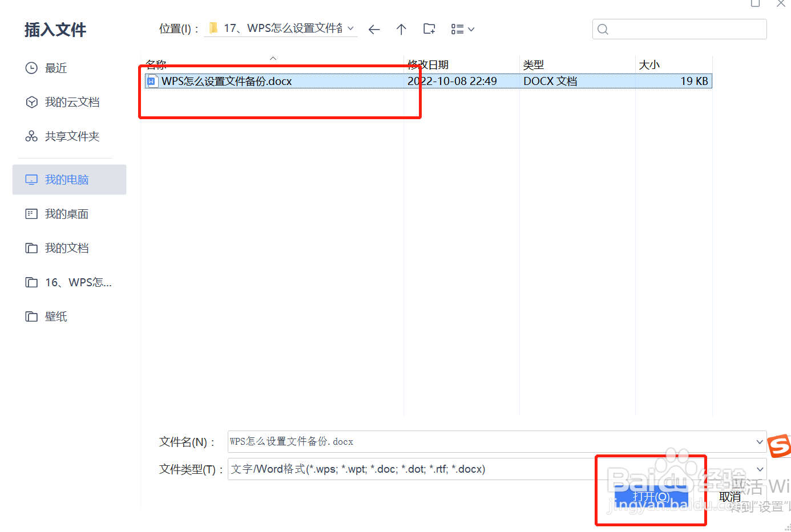This screenshot has width=791, height=532.
Task: Open 共享文件夹 in the sidebar
Action: point(69,136)
